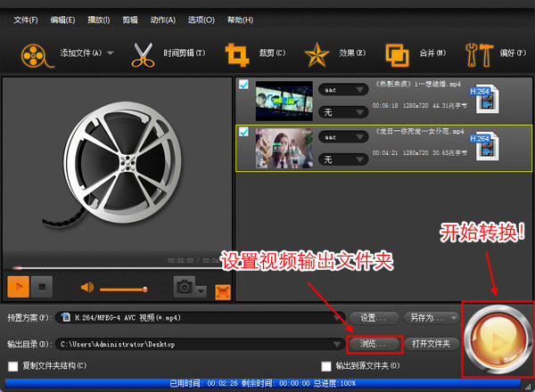Click the scissors time-trim icon
Image resolution: width=535 pixels, height=392 pixels.
pos(143,54)
